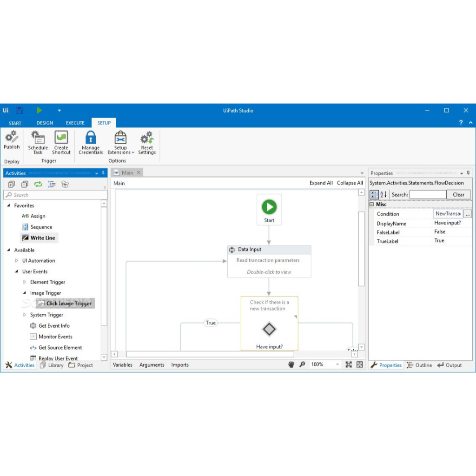Open the help question mark icon
Screen dimensions: 476x476
(461, 123)
